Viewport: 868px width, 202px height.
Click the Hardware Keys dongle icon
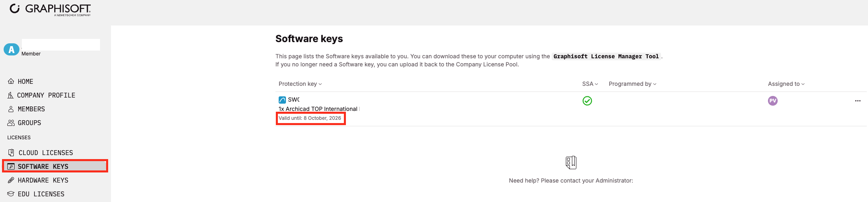(11, 180)
